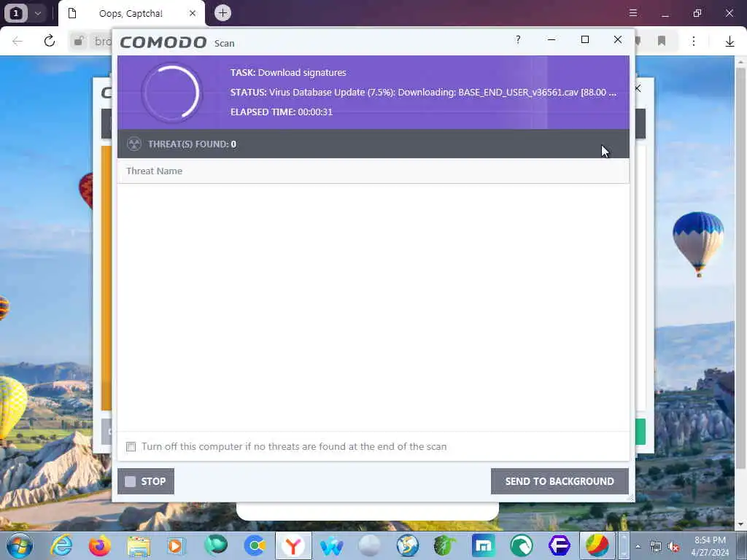Stop the Comodo signature download scan

(146, 481)
